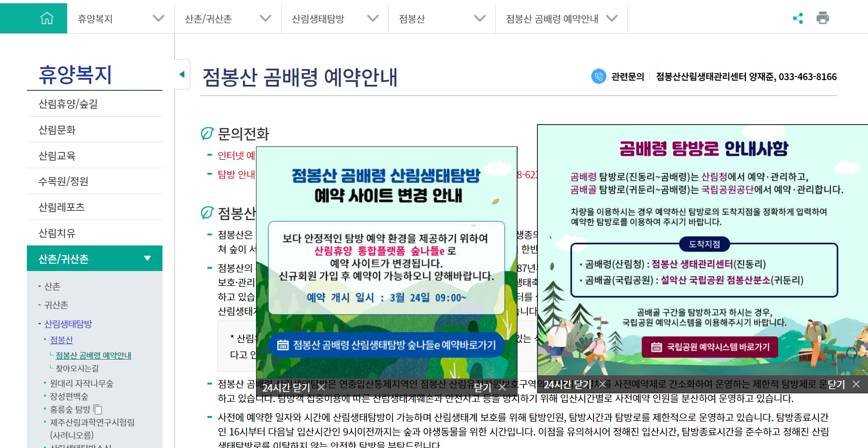The image size is (868, 448).
Task: Open 홍릉숲 탐방 sidebar link
Action: [70, 410]
